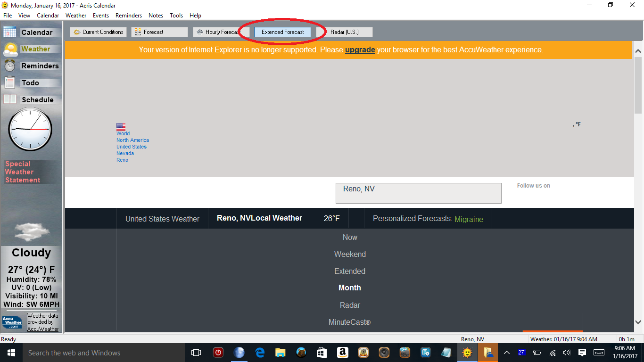Click the cloud weather condition icon

(x=32, y=232)
